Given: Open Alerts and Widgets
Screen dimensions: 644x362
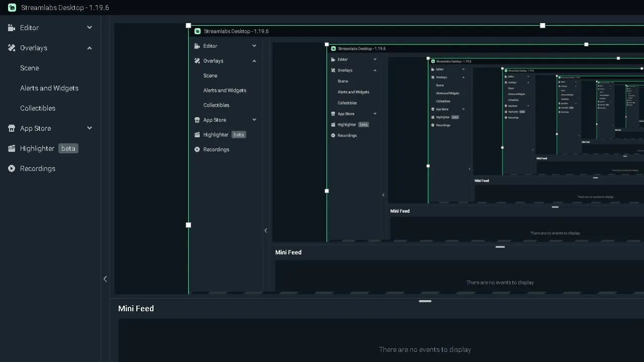Looking at the screenshot, I should click(x=49, y=88).
